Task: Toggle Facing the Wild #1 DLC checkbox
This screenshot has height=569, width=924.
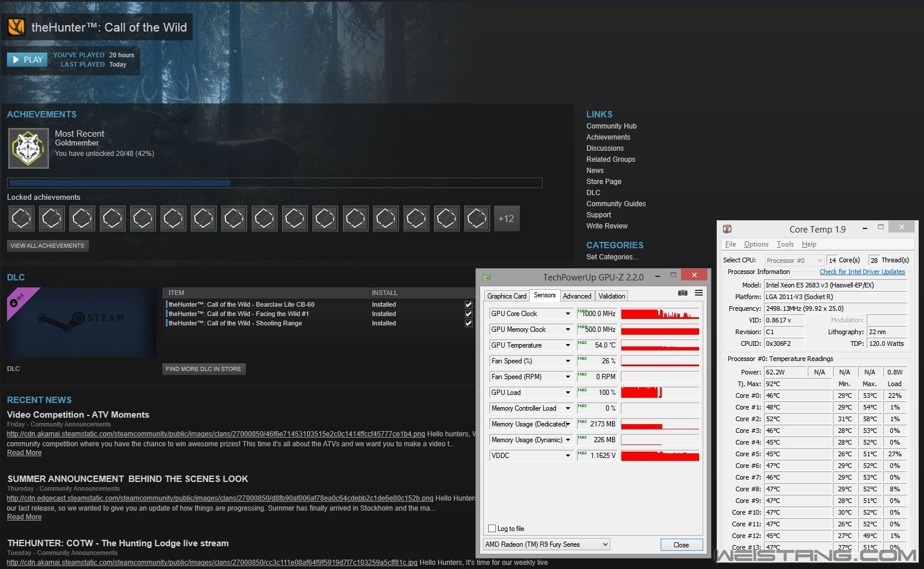Action: pos(468,314)
